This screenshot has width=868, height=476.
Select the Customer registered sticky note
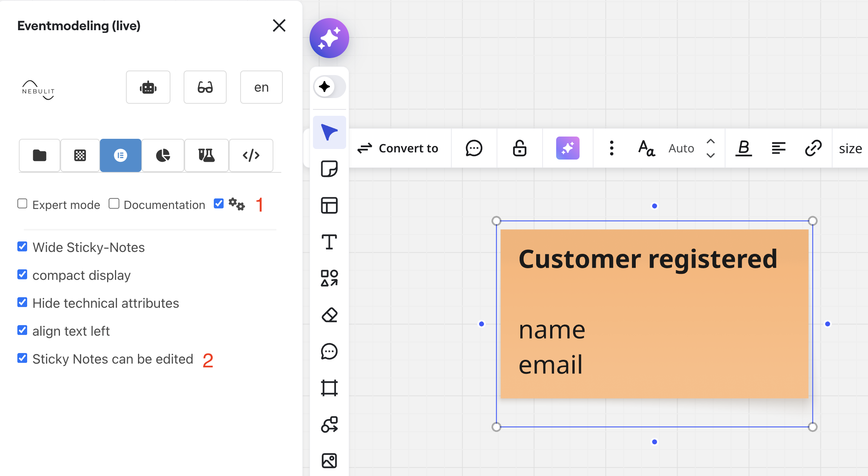(x=654, y=313)
